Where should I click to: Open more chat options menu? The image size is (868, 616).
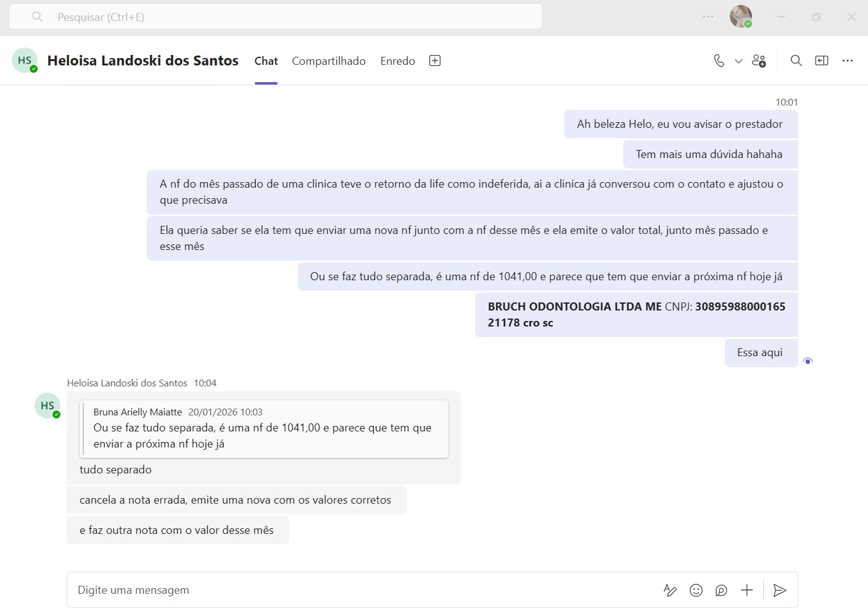coord(848,60)
